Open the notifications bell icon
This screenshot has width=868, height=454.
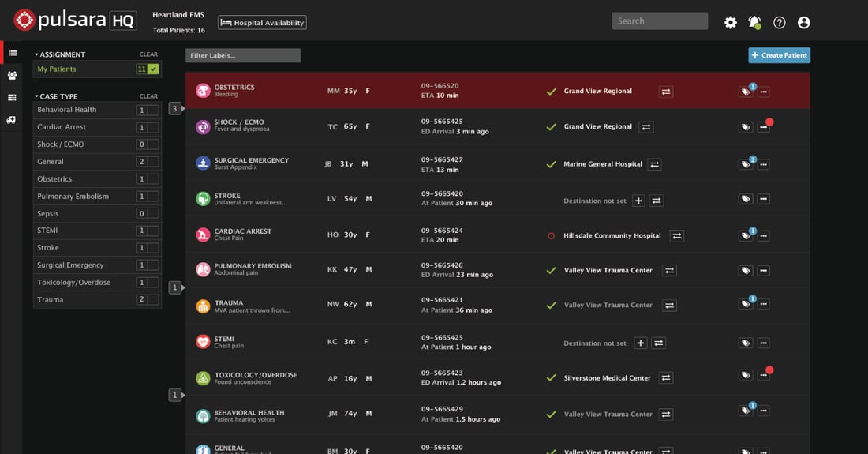(754, 22)
